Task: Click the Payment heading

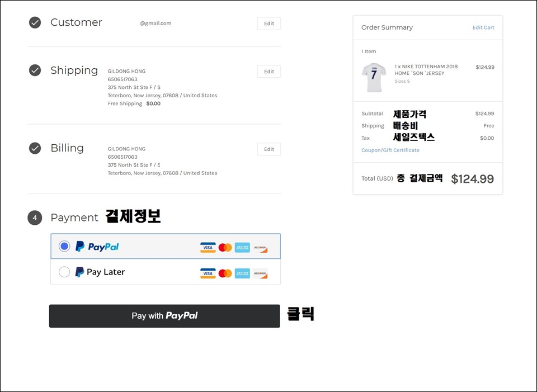Action: click(74, 218)
